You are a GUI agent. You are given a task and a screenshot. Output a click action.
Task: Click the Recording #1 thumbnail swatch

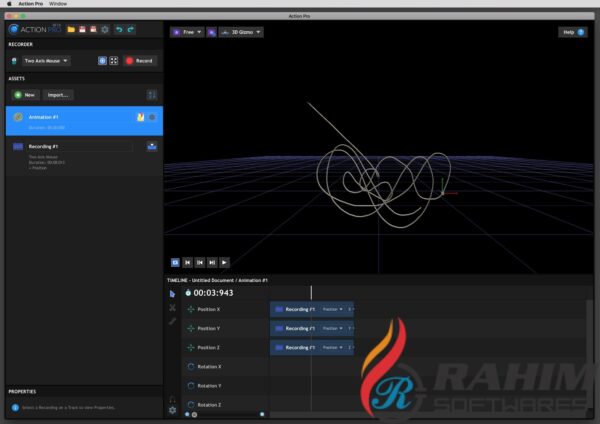[18, 147]
